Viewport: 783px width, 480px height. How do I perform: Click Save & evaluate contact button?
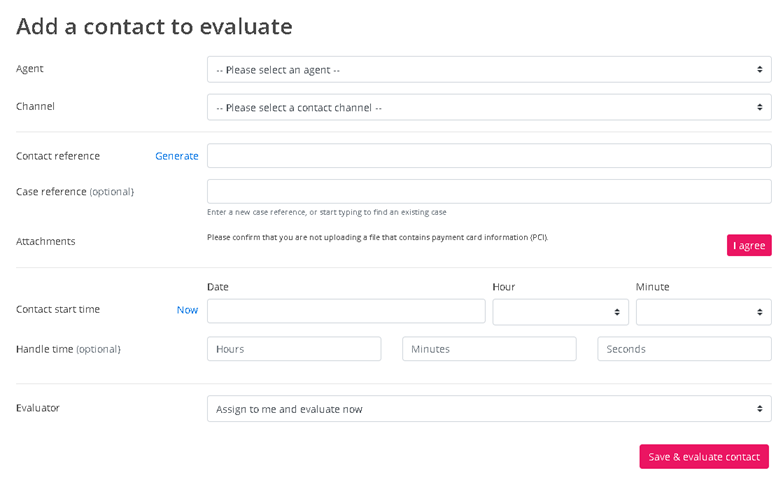pos(703,457)
